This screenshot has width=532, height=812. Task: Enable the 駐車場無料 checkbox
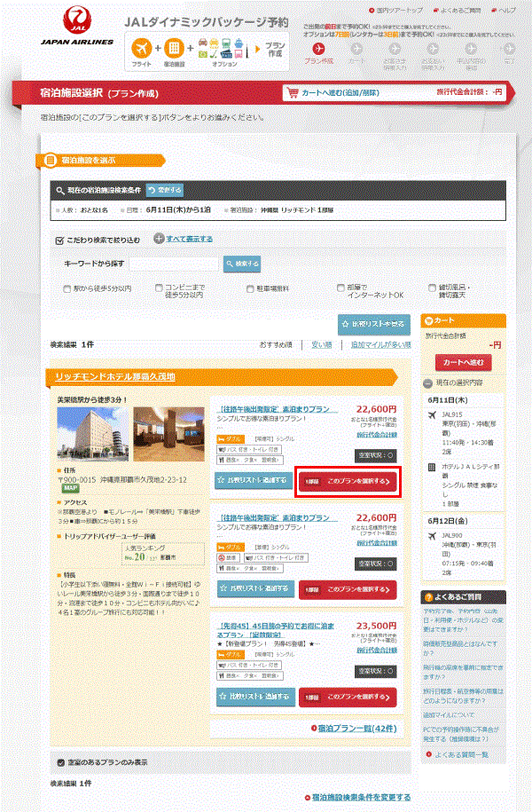[251, 288]
